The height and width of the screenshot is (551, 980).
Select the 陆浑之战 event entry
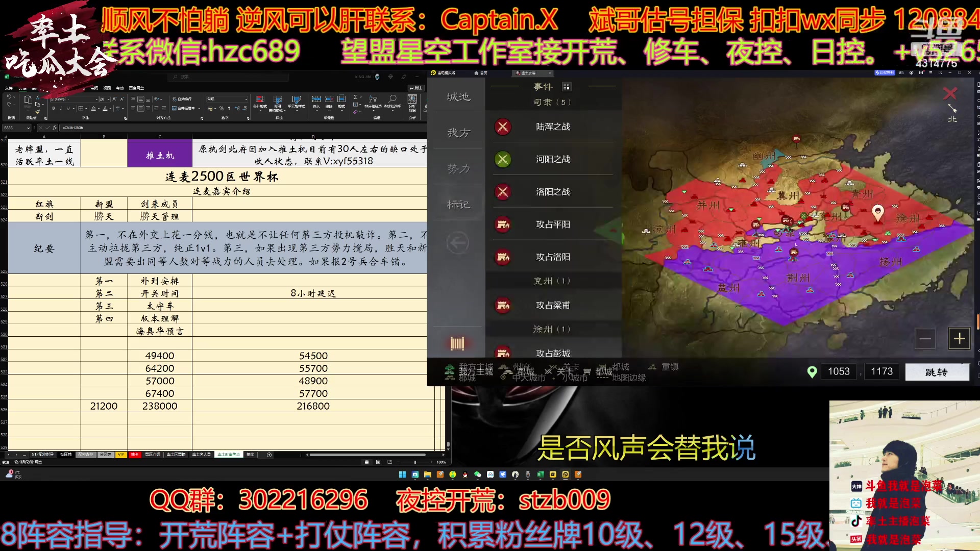coord(553,127)
